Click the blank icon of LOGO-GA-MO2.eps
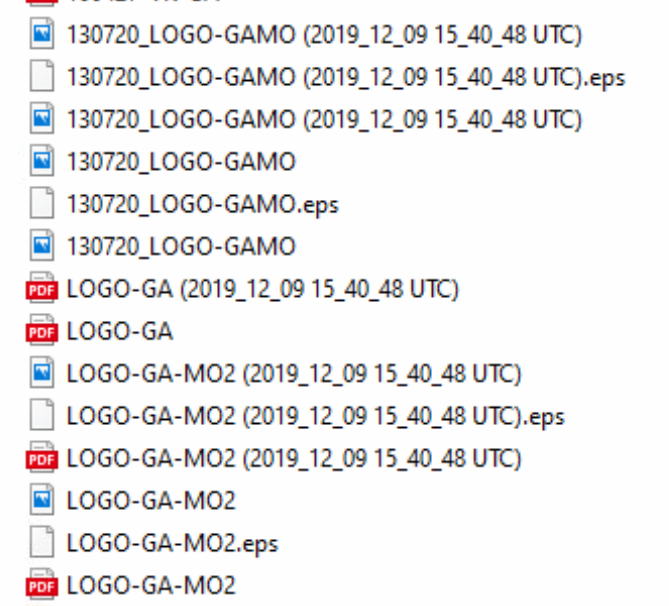 (42, 542)
